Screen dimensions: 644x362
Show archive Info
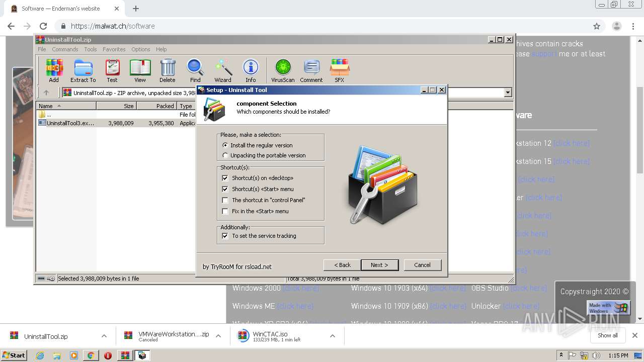click(x=251, y=70)
